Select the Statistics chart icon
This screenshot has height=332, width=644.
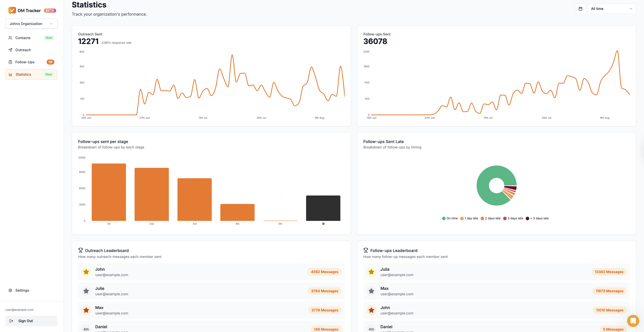pyautogui.click(x=10, y=74)
